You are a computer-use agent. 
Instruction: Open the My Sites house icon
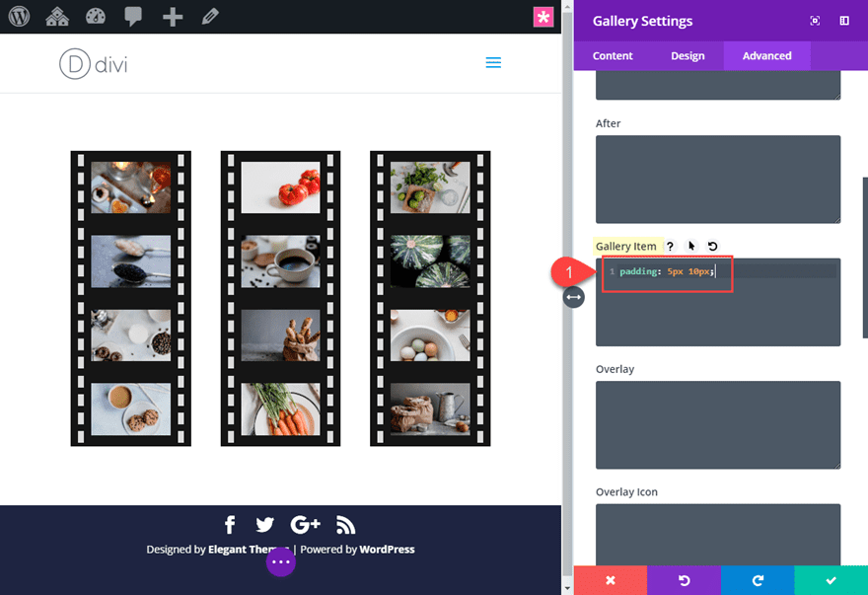coord(57,17)
